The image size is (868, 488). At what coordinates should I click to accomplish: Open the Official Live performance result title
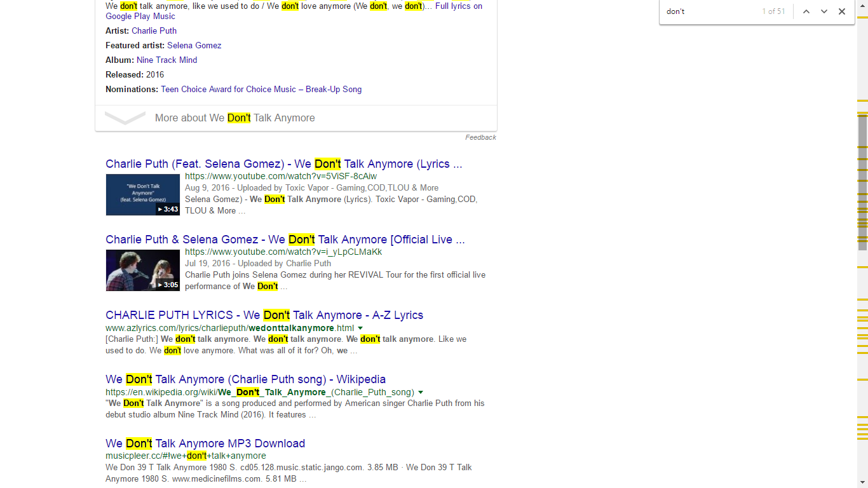coord(285,240)
